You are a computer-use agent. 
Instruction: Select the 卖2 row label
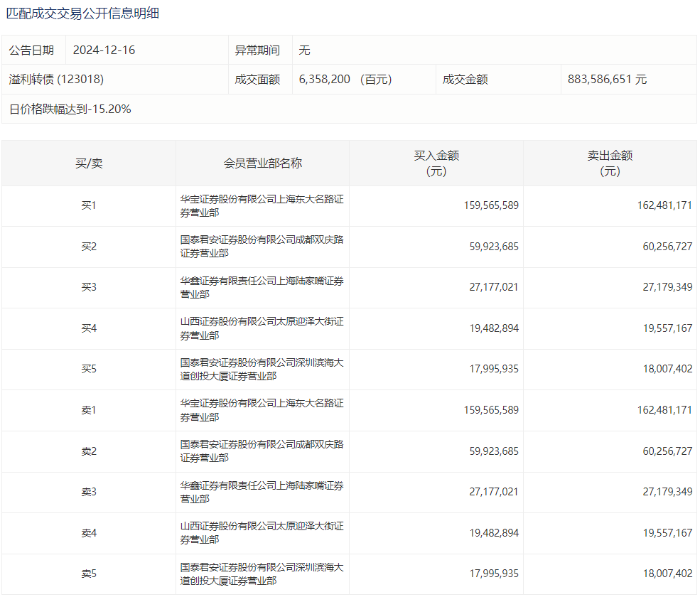pos(89,451)
